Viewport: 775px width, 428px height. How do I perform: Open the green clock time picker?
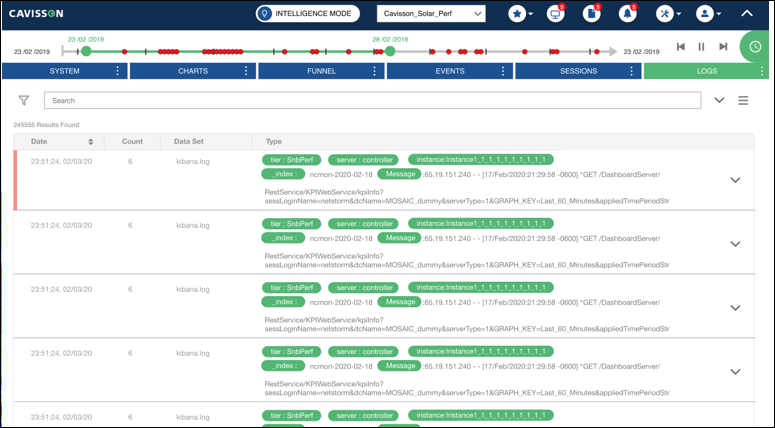755,46
